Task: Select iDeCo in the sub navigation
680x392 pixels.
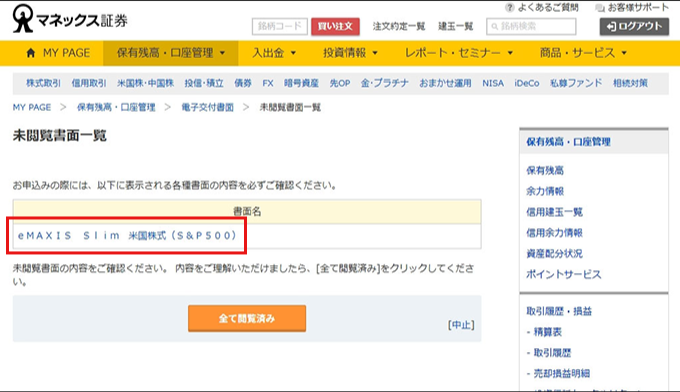Action: coord(527,83)
